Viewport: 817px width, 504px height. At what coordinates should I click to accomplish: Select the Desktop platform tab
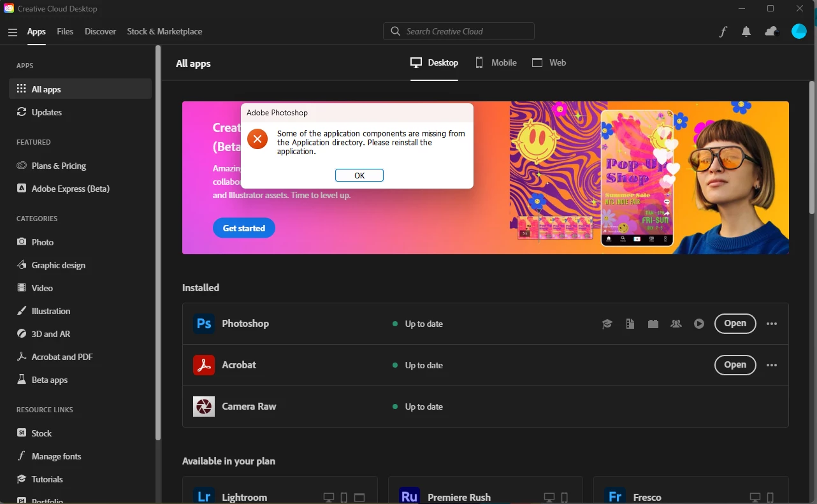434,63
